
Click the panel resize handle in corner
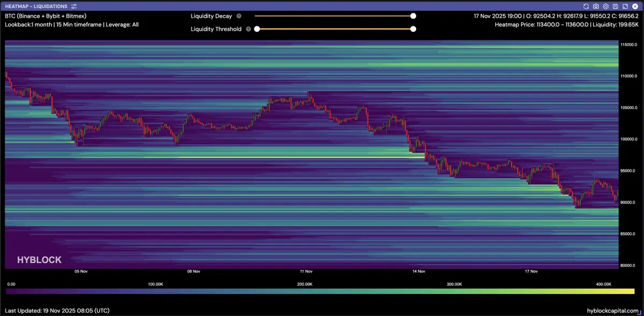coord(639,312)
